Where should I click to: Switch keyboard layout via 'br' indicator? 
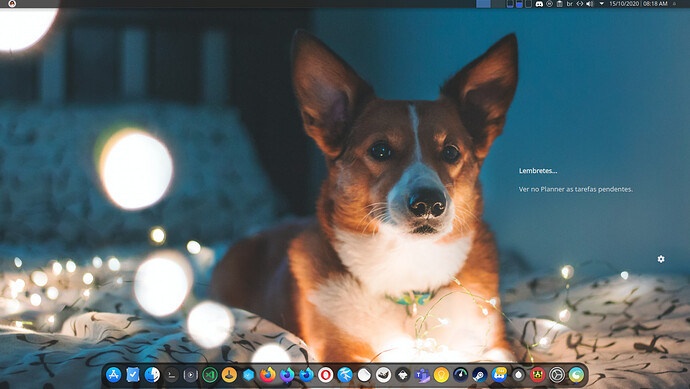click(569, 4)
